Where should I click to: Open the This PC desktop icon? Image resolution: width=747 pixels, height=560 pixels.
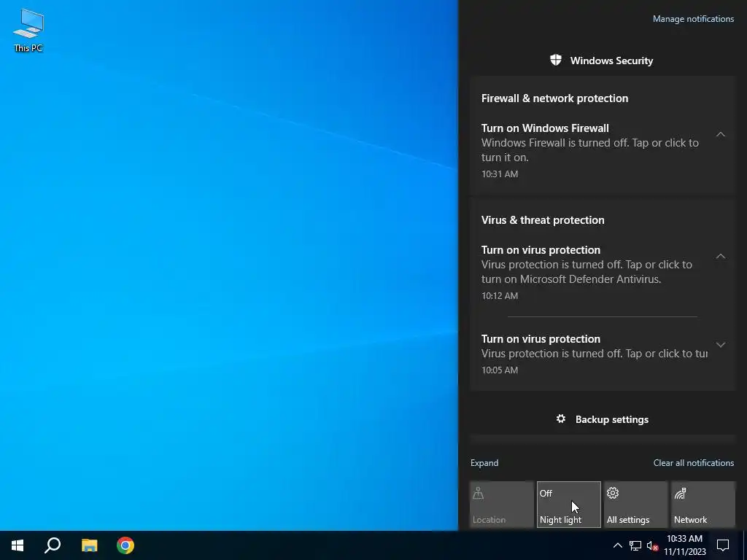tap(28, 30)
